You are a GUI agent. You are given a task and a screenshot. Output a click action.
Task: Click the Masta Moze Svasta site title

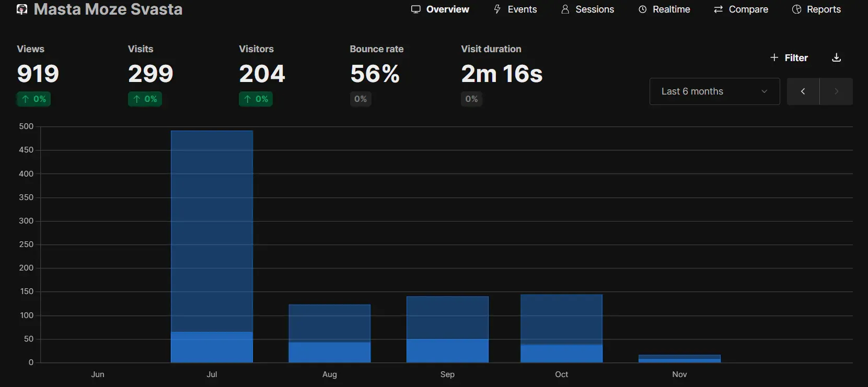[x=108, y=9]
